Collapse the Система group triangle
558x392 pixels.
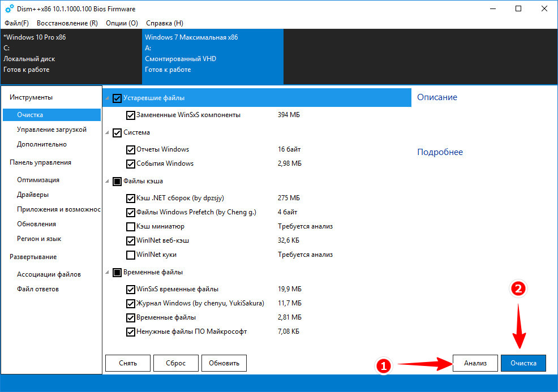pyautogui.click(x=107, y=133)
